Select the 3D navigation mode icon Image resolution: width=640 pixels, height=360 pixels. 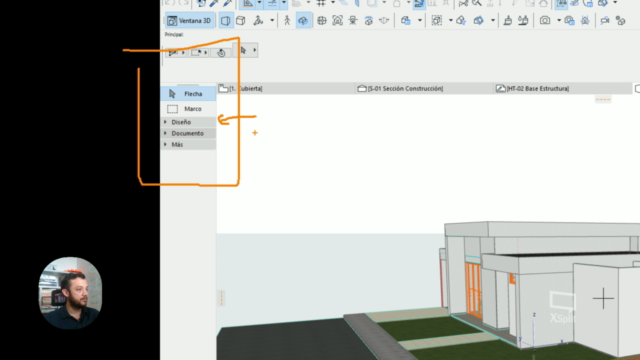[x=258, y=20]
